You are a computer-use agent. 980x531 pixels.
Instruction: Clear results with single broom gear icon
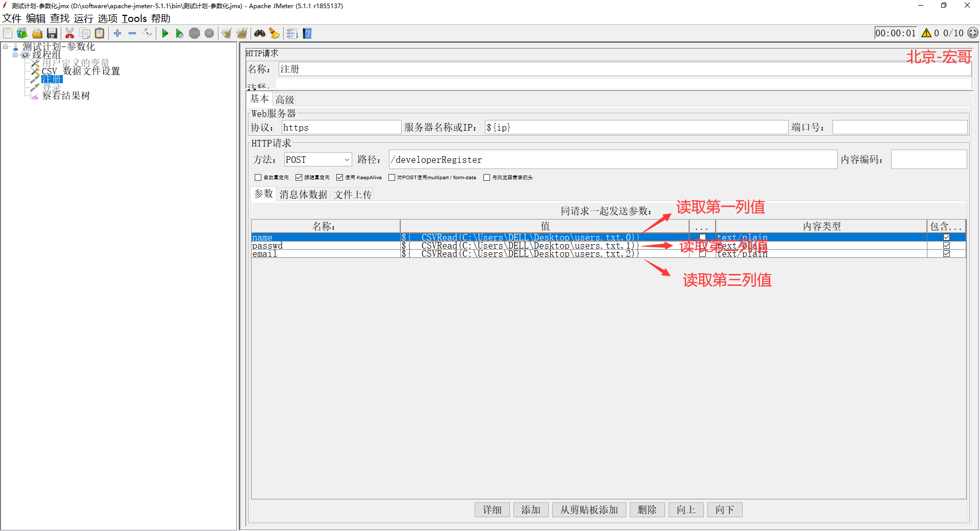click(x=227, y=33)
